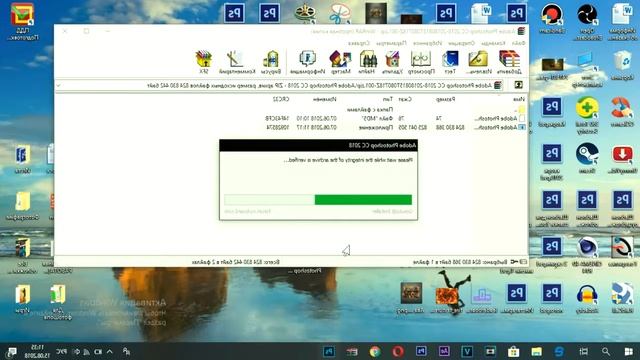The width and height of the screenshot is (640, 360).
Task: Go up one folder using the arrow button
Action: point(518,85)
